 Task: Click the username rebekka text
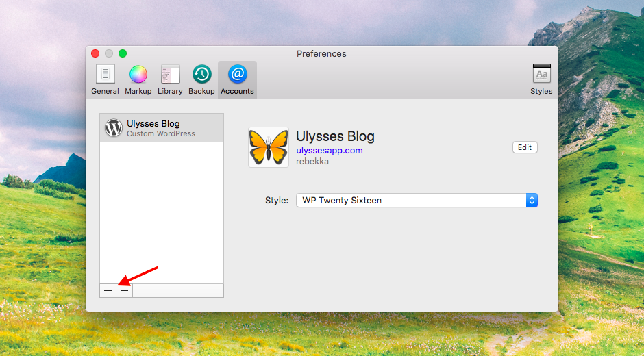[x=312, y=162]
